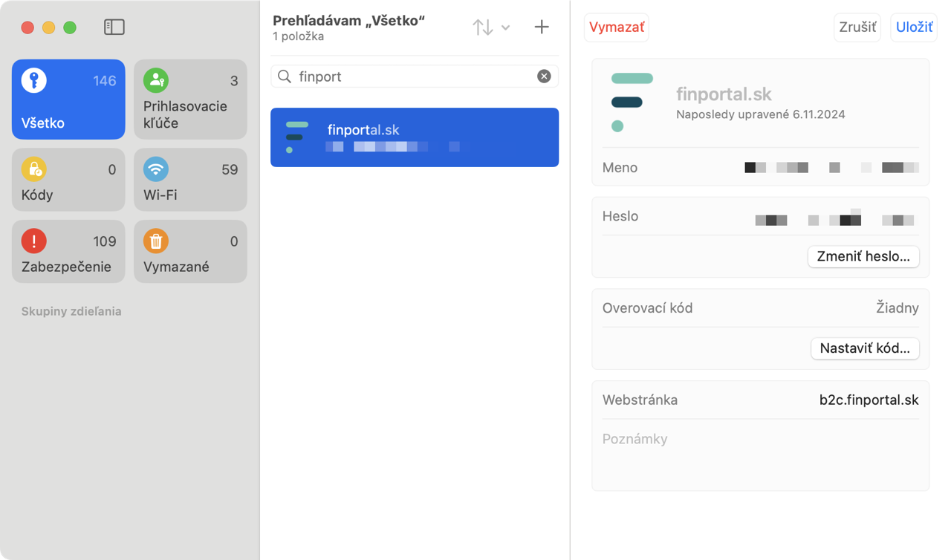The image size is (951, 560).
Task: Clear the search field text
Action: pos(544,76)
